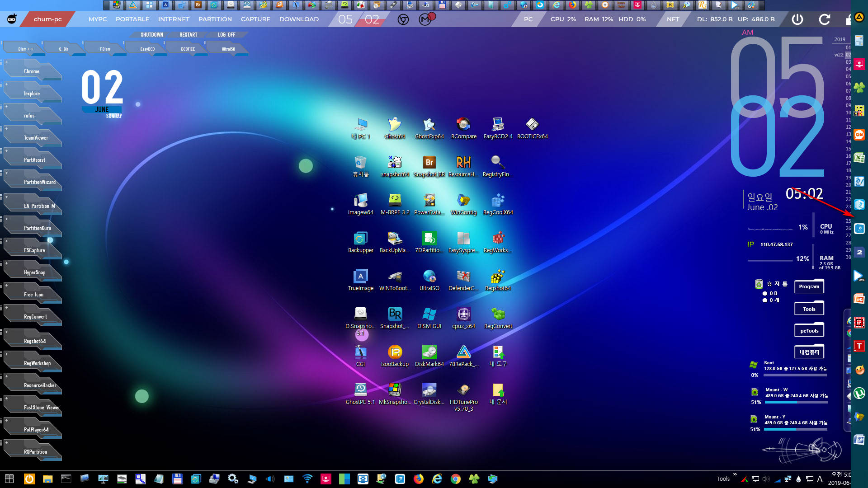Viewport: 868px width, 488px height.
Task: Open MYPC menu in top bar
Action: point(98,19)
